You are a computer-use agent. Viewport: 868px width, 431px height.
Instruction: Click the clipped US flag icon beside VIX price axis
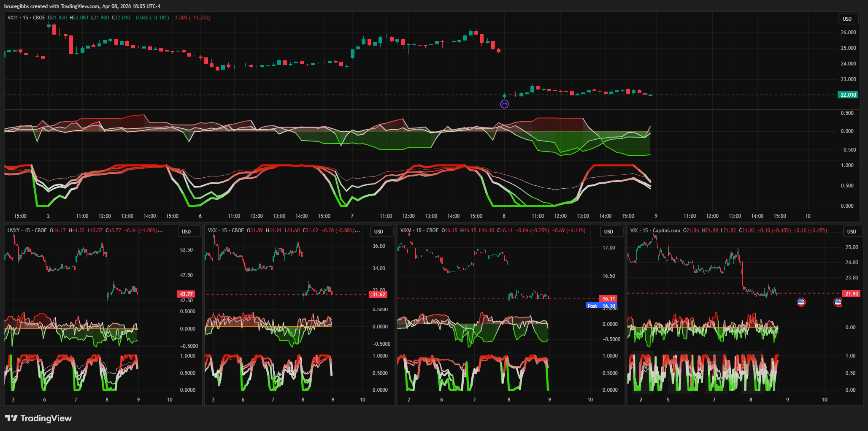tap(838, 302)
